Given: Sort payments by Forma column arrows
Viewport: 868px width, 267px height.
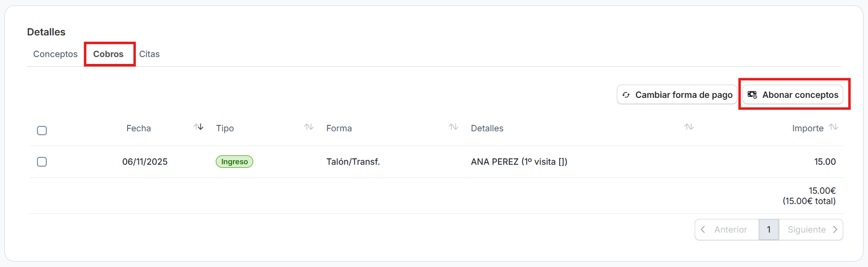Looking at the screenshot, I should click(453, 127).
